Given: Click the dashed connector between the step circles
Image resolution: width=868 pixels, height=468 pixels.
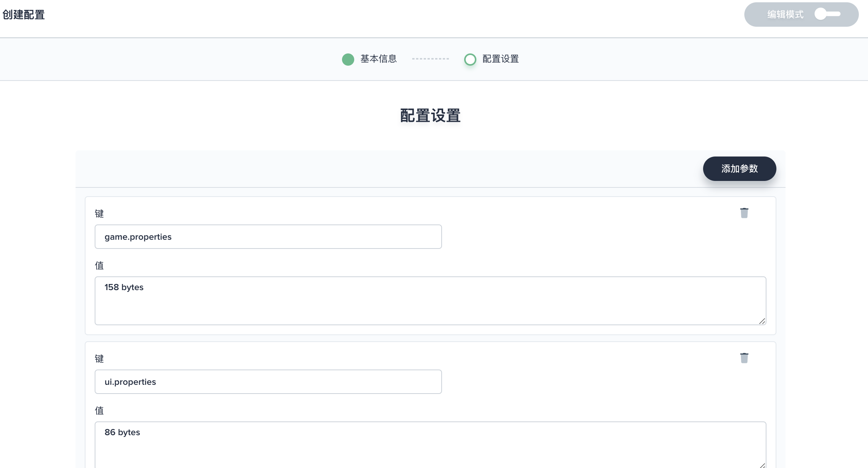Looking at the screenshot, I should tap(431, 59).
